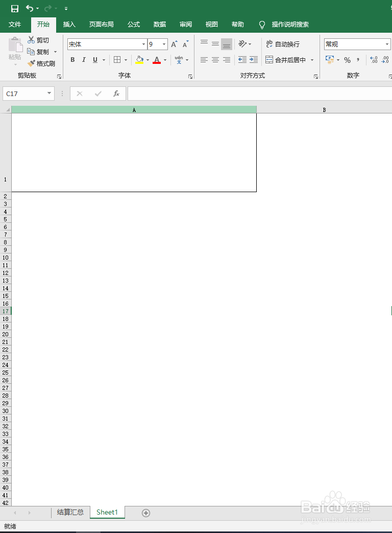Click 合并后居中 merge and center
Image resolution: width=392 pixels, height=533 pixels.
(x=286, y=60)
